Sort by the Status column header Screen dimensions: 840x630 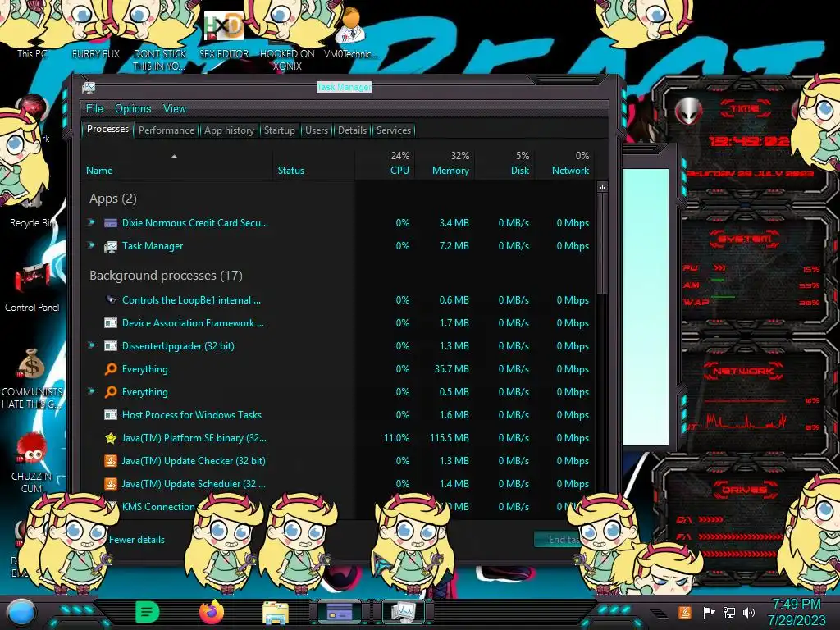tap(313, 163)
